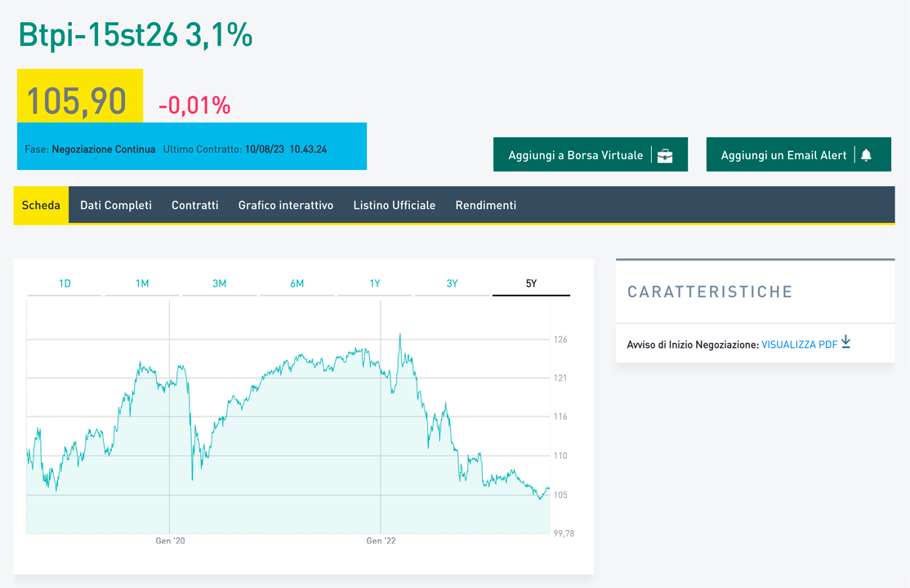Click the bell icon for email alert
Image resolution: width=910 pixels, height=588 pixels.
(866, 155)
